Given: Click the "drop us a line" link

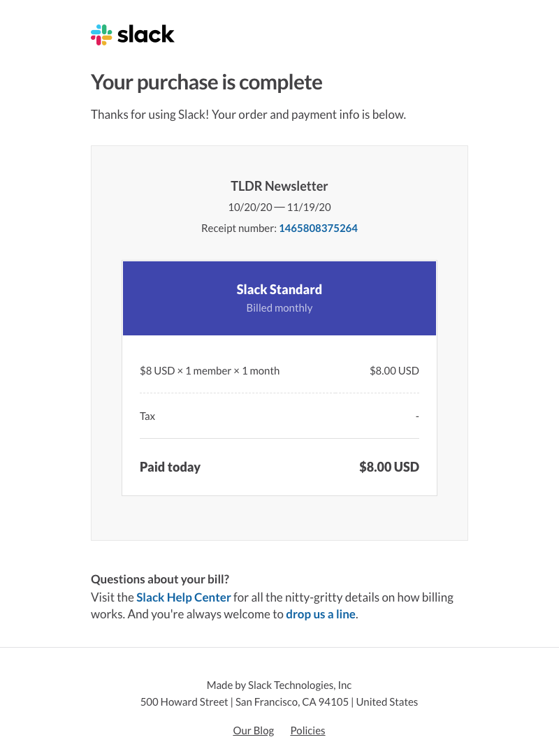Looking at the screenshot, I should pos(321,615).
